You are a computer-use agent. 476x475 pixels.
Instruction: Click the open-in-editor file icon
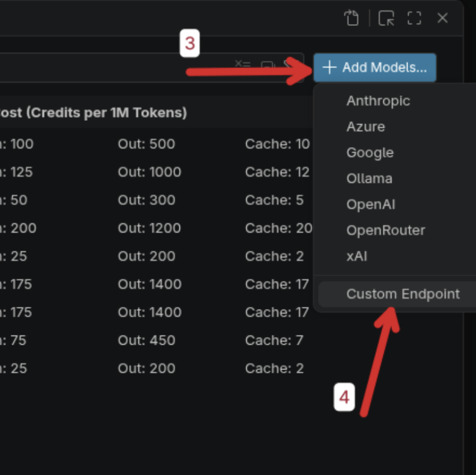352,18
